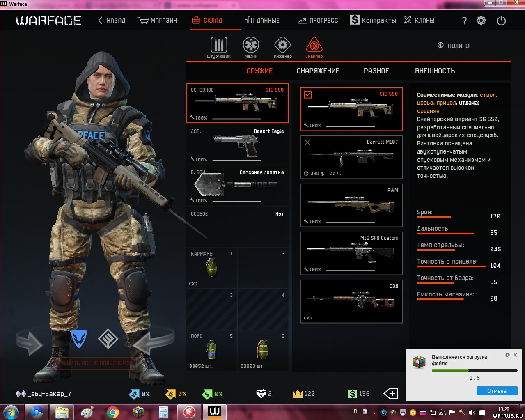This screenshot has width=525, height=420.
Task: Click the Rubik's cube taskbar icon
Action: 138,412
